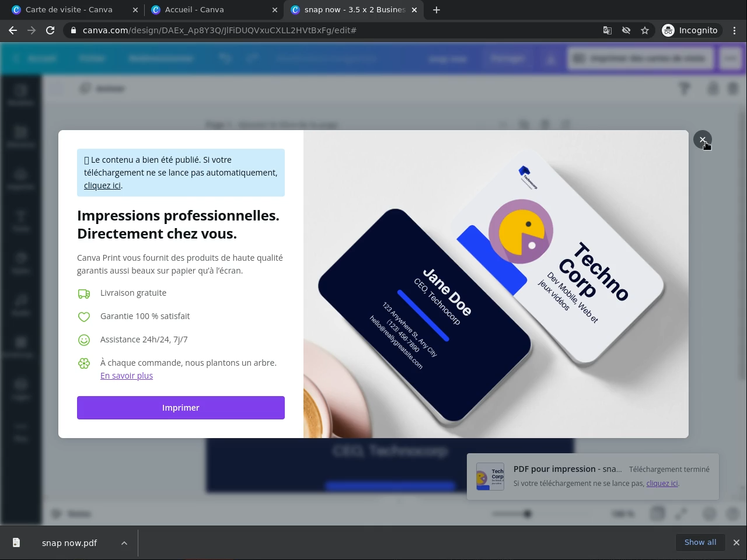
Task: Click the PDF thumbnail in the download toast
Action: pos(490,477)
